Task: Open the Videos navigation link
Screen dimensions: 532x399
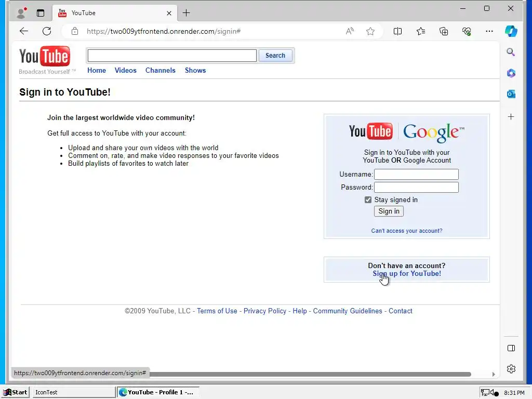Action: tap(126, 70)
